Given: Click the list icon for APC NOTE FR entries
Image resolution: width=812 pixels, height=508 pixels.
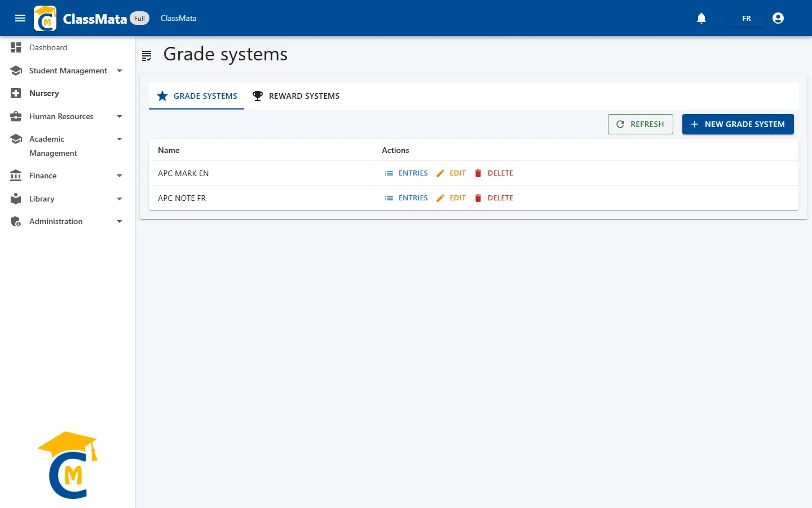Looking at the screenshot, I should pyautogui.click(x=389, y=198).
